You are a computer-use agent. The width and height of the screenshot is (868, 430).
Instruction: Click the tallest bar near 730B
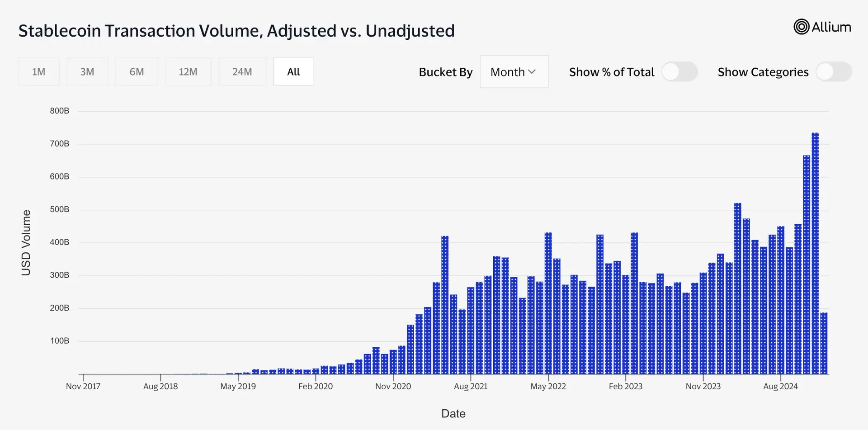click(x=815, y=253)
